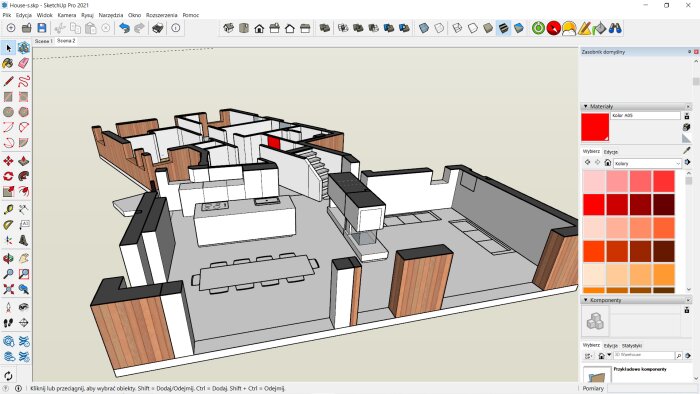Select the Freehand drawing tool
The height and width of the screenshot is (394, 700).
point(24,81)
